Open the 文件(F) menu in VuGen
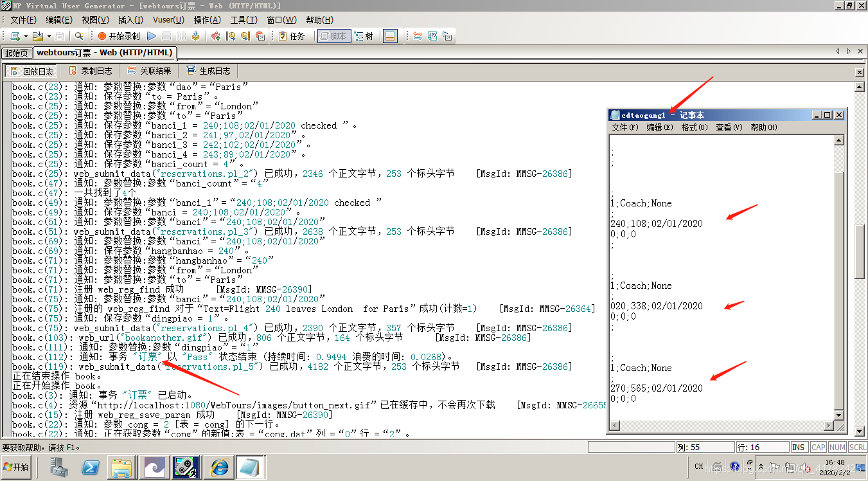Screen dimensions: 868x481 click(23, 20)
